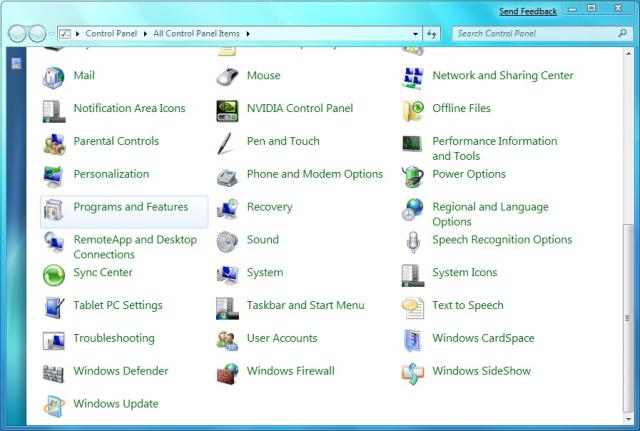Viewport: 640px width, 431px height.
Task: Click the address bar refresh button
Action: pos(431,34)
